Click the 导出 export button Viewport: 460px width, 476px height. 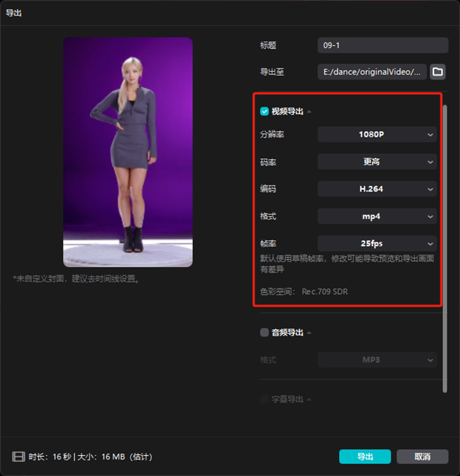click(365, 456)
